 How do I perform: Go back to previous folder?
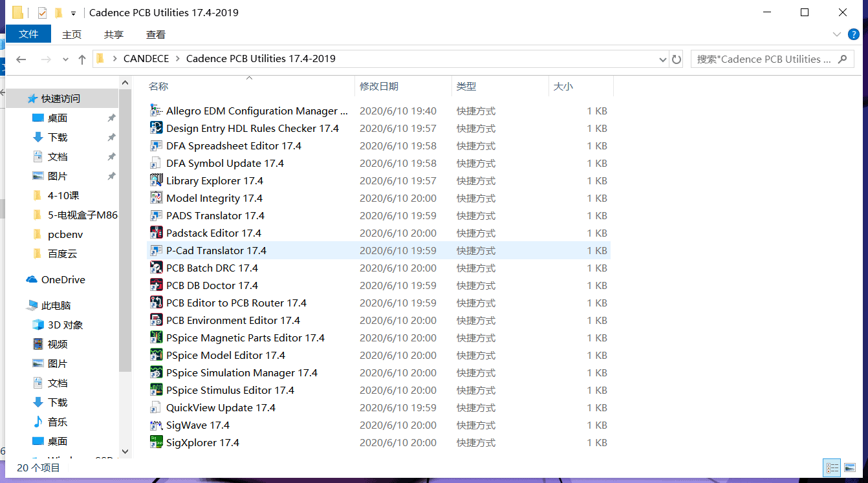pyautogui.click(x=21, y=59)
